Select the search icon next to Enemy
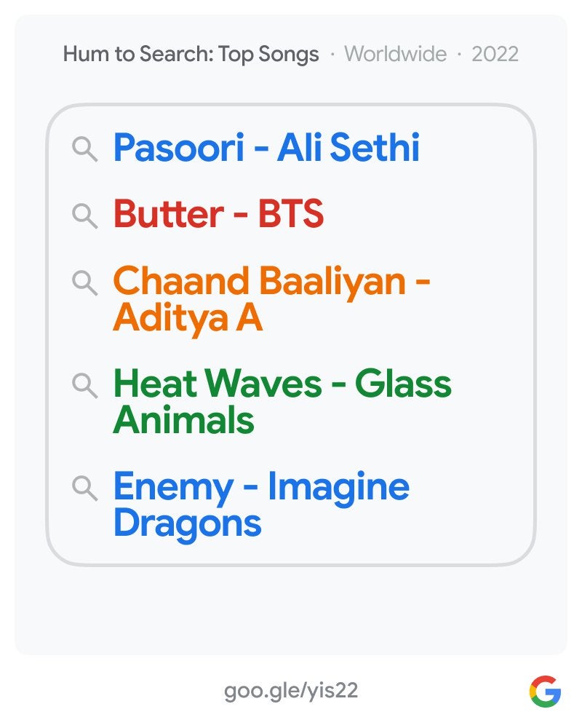 coord(85,488)
